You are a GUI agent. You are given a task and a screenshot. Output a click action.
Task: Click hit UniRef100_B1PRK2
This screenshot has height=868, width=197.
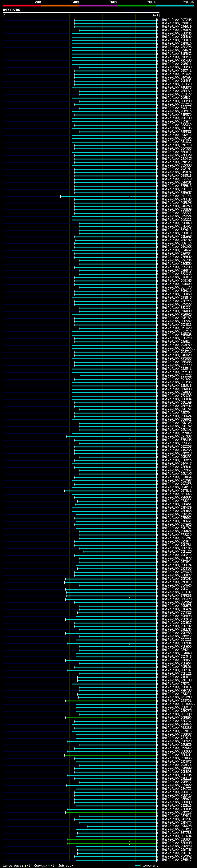(176, 54)
